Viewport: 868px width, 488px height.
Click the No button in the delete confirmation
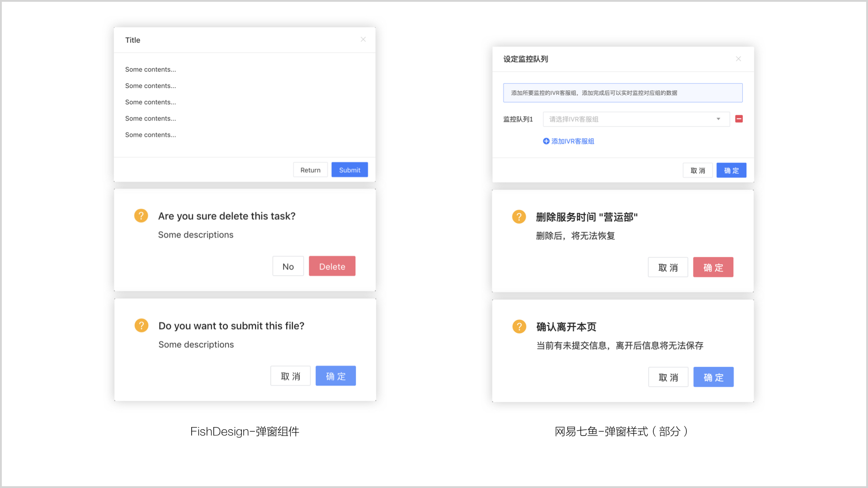click(x=288, y=266)
